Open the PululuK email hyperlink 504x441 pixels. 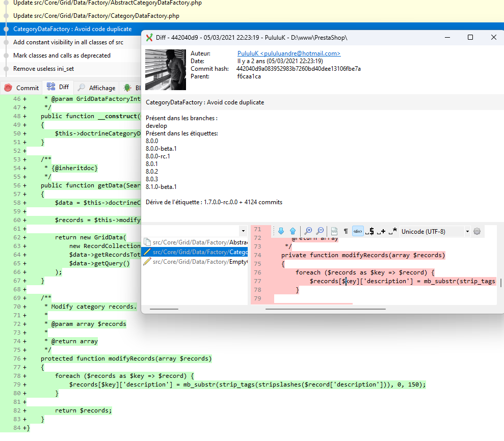[x=288, y=53]
